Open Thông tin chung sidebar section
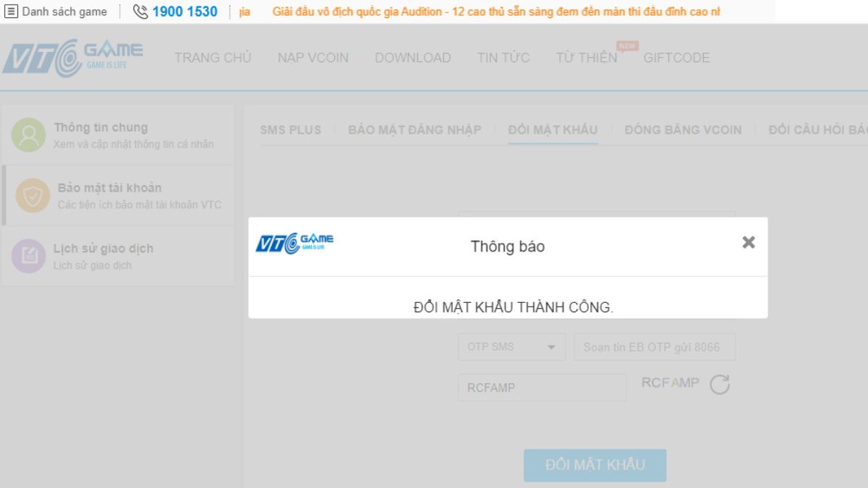The width and height of the screenshot is (868, 488). click(x=118, y=135)
